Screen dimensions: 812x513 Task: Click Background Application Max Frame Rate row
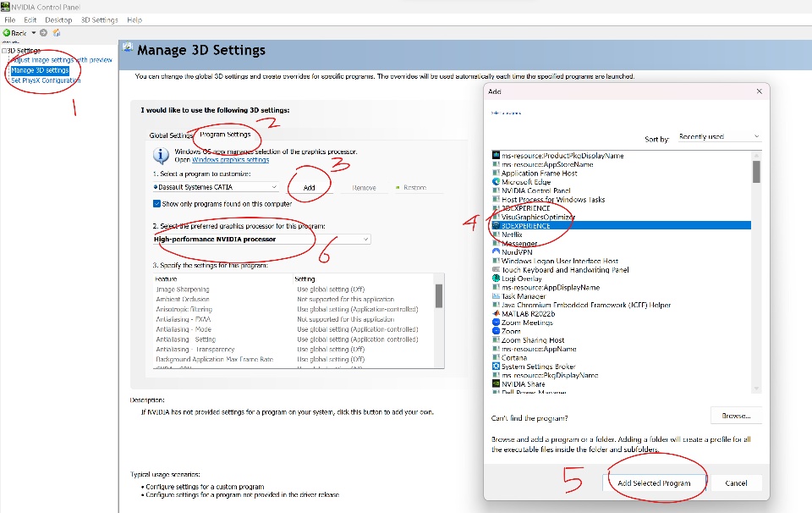pyautogui.click(x=294, y=359)
